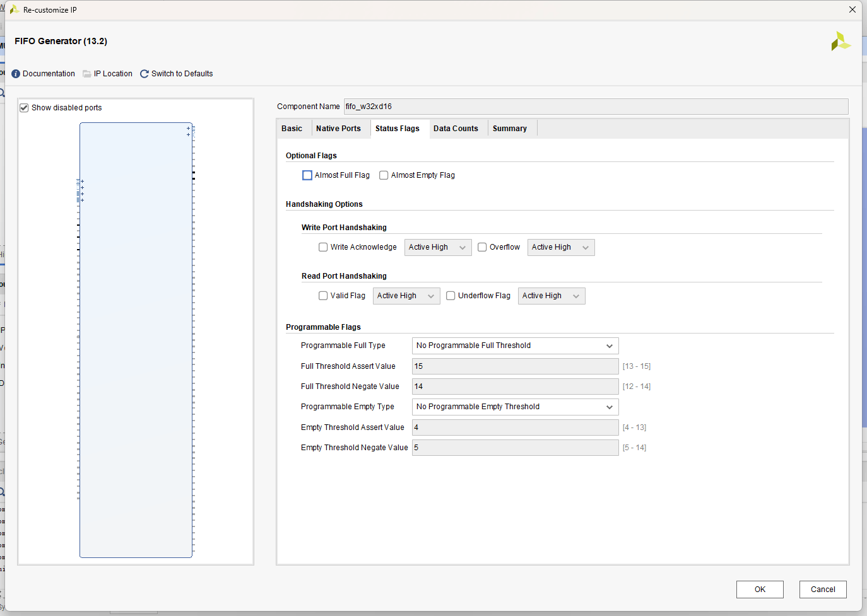Image resolution: width=867 pixels, height=616 pixels.
Task: Open the Programmable Empty Type dropdown
Action: pyautogui.click(x=515, y=407)
